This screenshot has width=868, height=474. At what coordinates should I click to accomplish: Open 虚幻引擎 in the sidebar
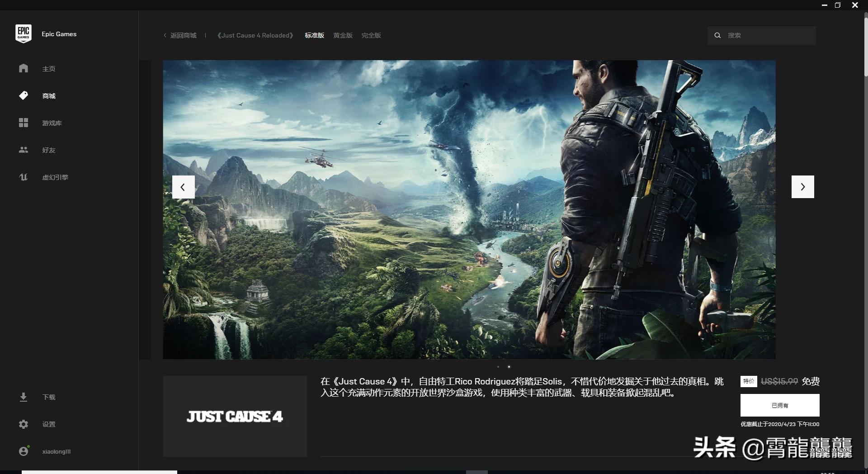coord(55,177)
